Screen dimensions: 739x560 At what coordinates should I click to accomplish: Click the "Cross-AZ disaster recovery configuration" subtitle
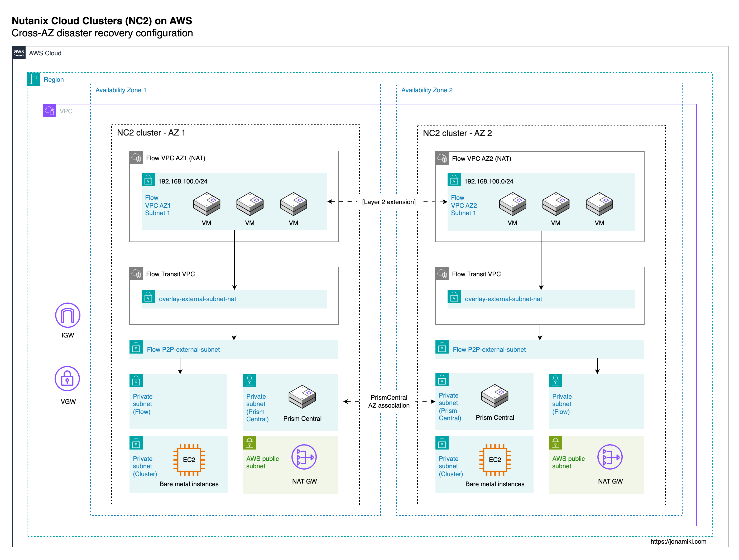pyautogui.click(x=102, y=33)
